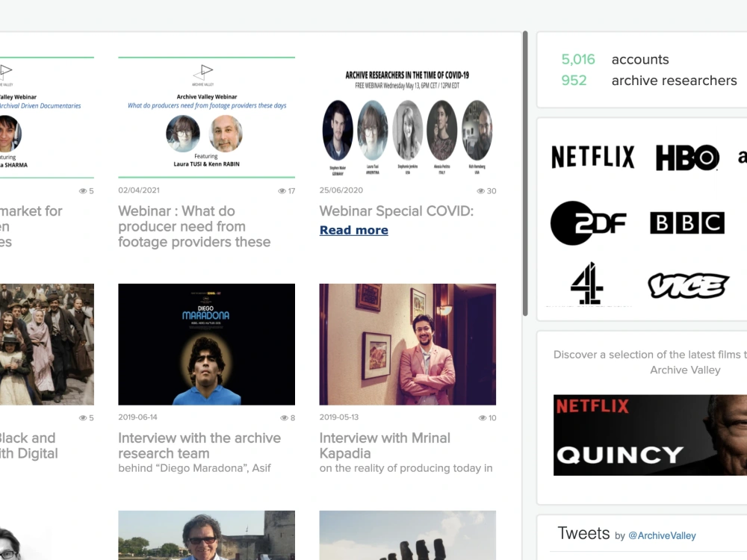This screenshot has height=560, width=747.
Task: Click the view-count eye icon showing 17
Action: [282, 191]
